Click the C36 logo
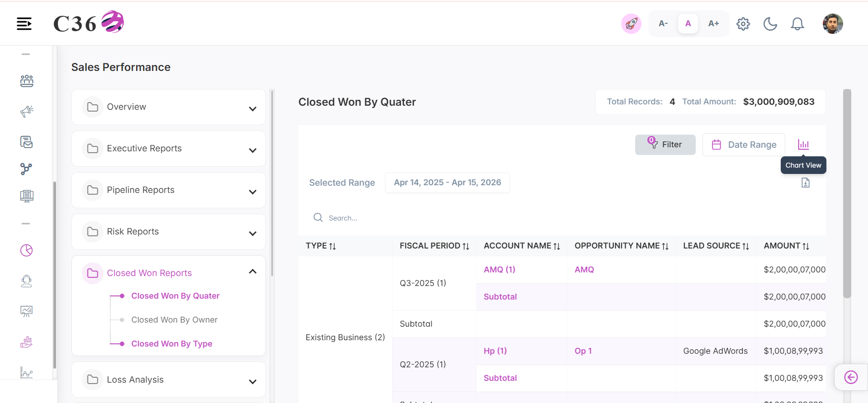This screenshot has width=868, height=403. click(x=89, y=23)
